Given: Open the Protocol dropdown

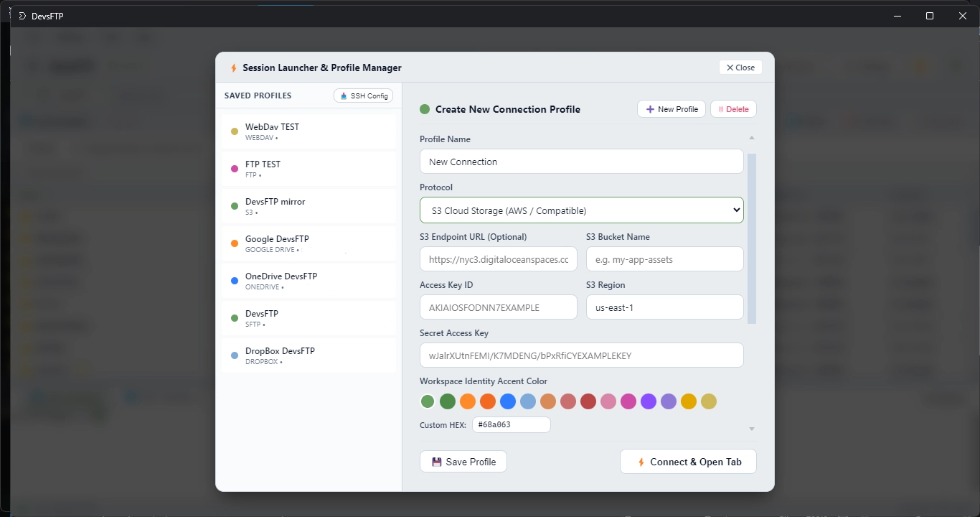Looking at the screenshot, I should [582, 210].
